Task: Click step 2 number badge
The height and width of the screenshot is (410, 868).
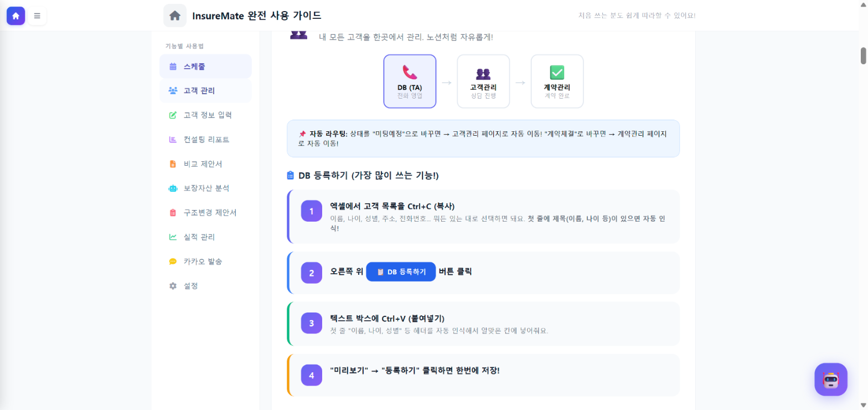Action: tap(312, 273)
